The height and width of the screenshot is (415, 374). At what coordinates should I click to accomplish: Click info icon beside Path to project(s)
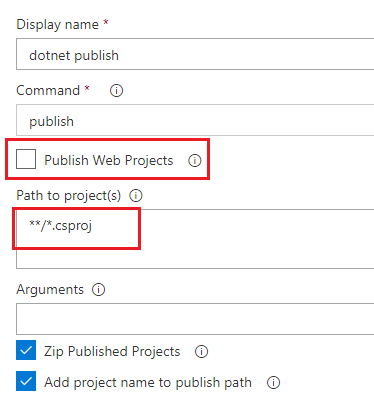click(136, 195)
